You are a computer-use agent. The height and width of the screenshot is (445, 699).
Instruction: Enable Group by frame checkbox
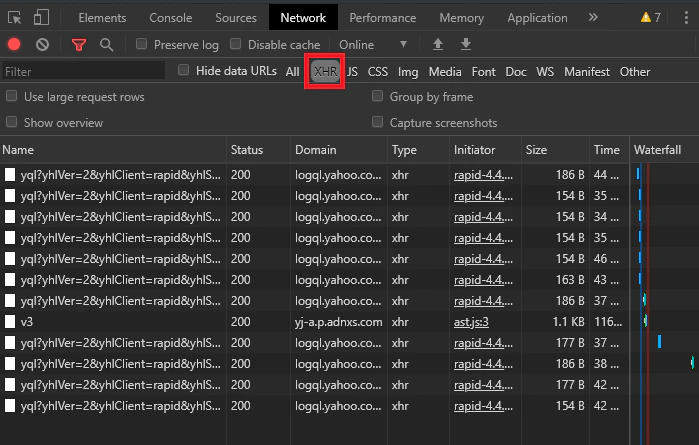point(377,96)
